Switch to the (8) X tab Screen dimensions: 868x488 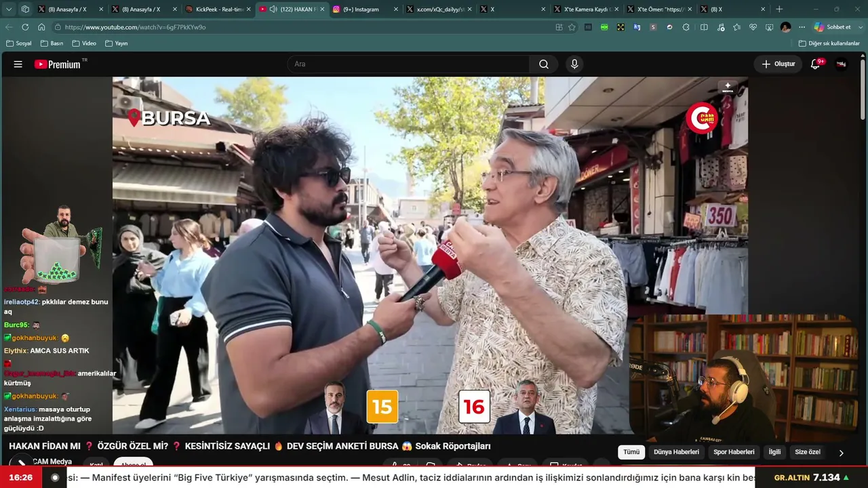click(x=734, y=9)
